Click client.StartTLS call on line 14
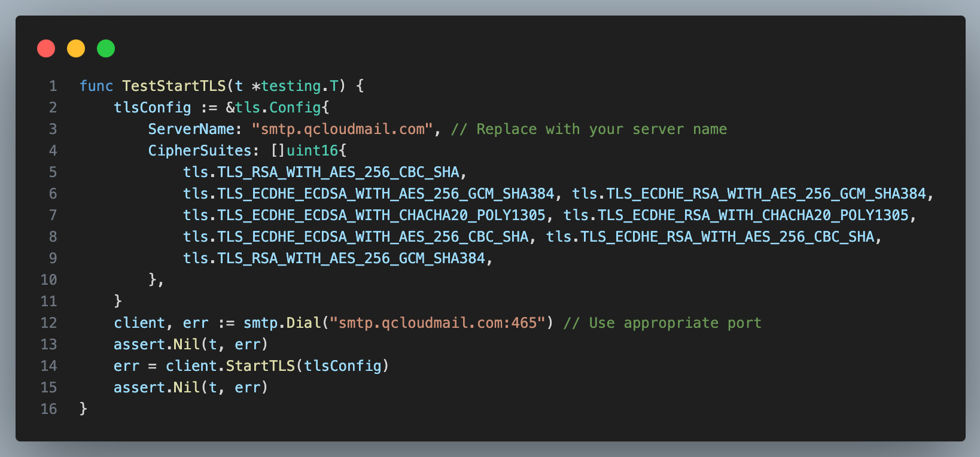The width and height of the screenshot is (980, 457). point(230,366)
